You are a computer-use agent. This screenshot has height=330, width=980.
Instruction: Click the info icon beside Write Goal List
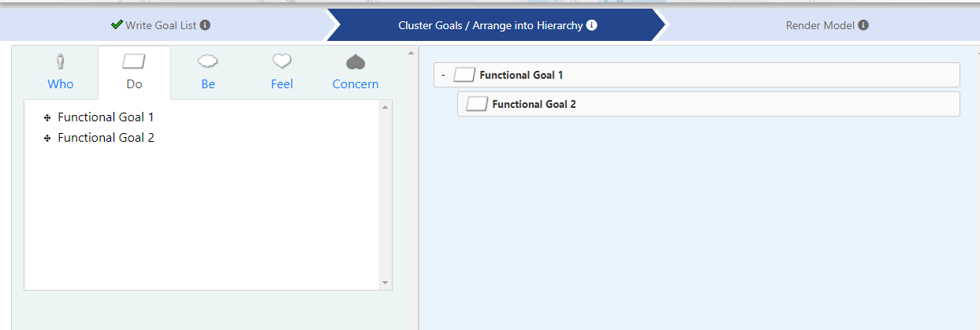(x=205, y=25)
